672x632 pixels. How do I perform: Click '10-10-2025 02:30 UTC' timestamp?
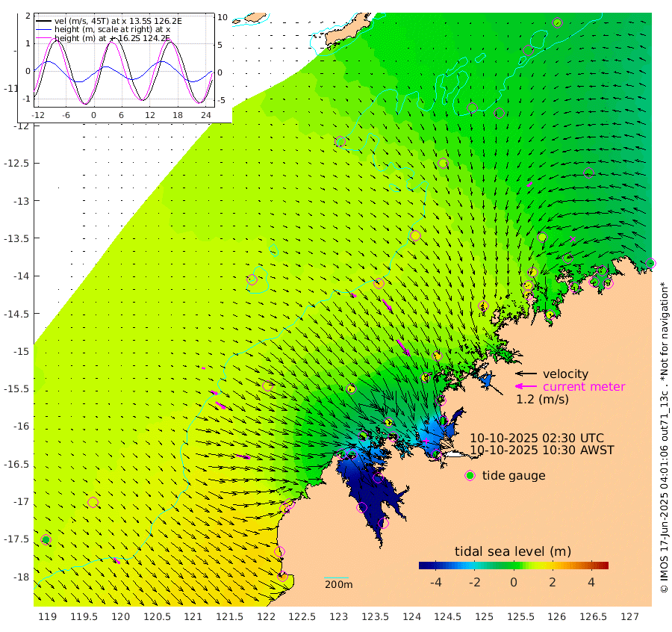tap(537, 439)
